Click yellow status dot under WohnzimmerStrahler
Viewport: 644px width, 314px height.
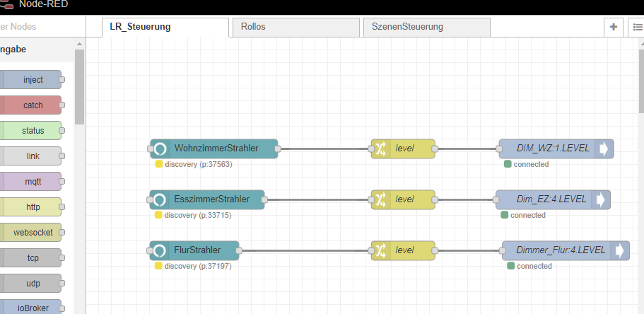[159, 164]
